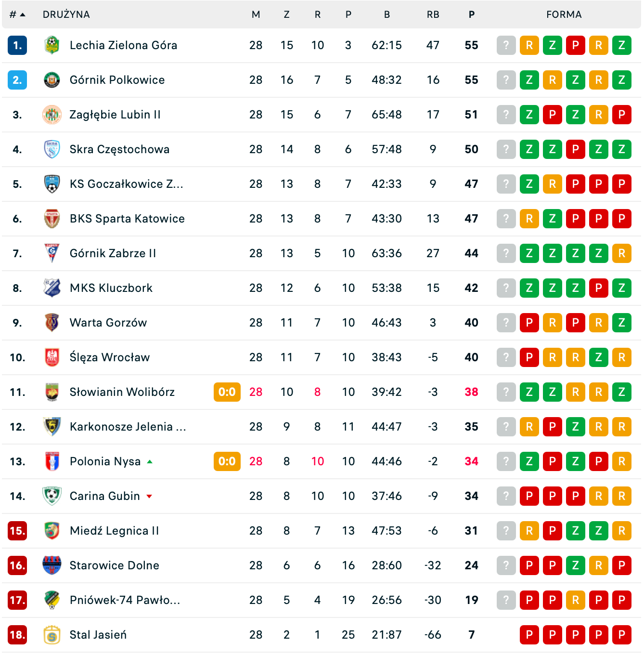Click Lechia Zielona Góra's grey upcoming match box
The image size is (644, 656).
[506, 45]
